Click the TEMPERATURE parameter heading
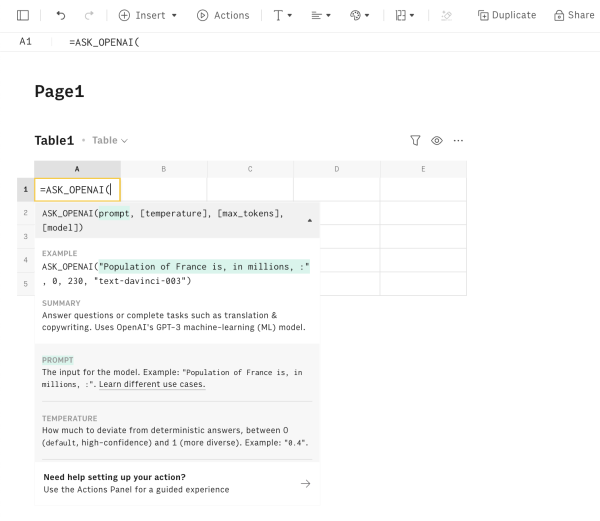Viewport: 600px width, 521px height. click(70, 418)
